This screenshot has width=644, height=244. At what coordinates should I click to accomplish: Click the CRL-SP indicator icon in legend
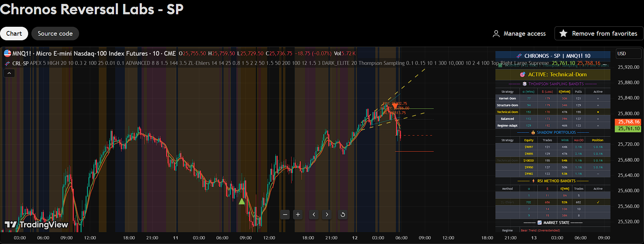pyautogui.click(x=7, y=63)
